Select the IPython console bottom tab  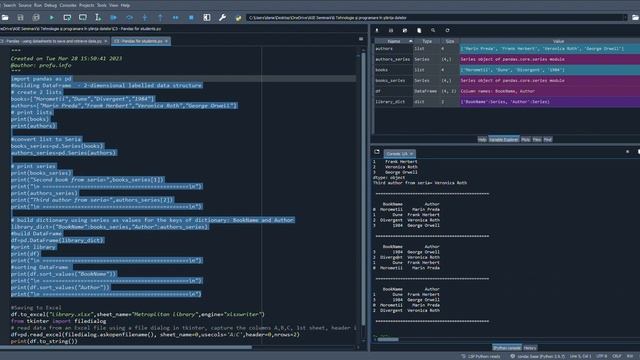click(x=507, y=348)
